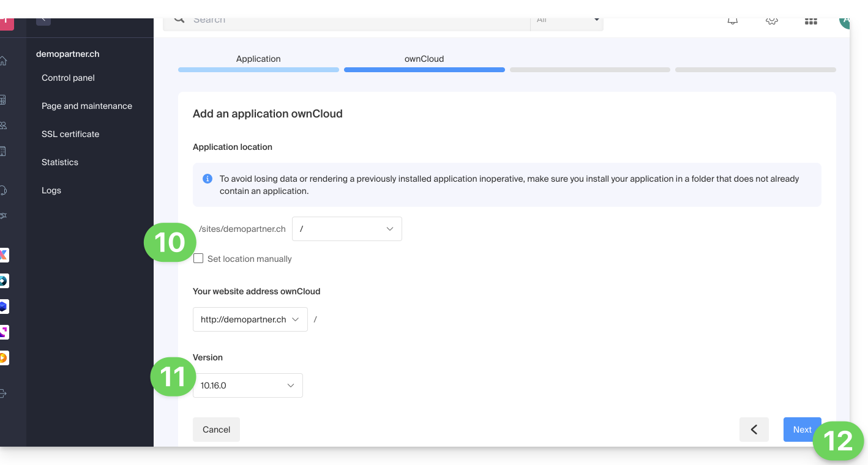Click the Next button
Image resolution: width=868 pixels, height=465 pixels.
coord(802,430)
